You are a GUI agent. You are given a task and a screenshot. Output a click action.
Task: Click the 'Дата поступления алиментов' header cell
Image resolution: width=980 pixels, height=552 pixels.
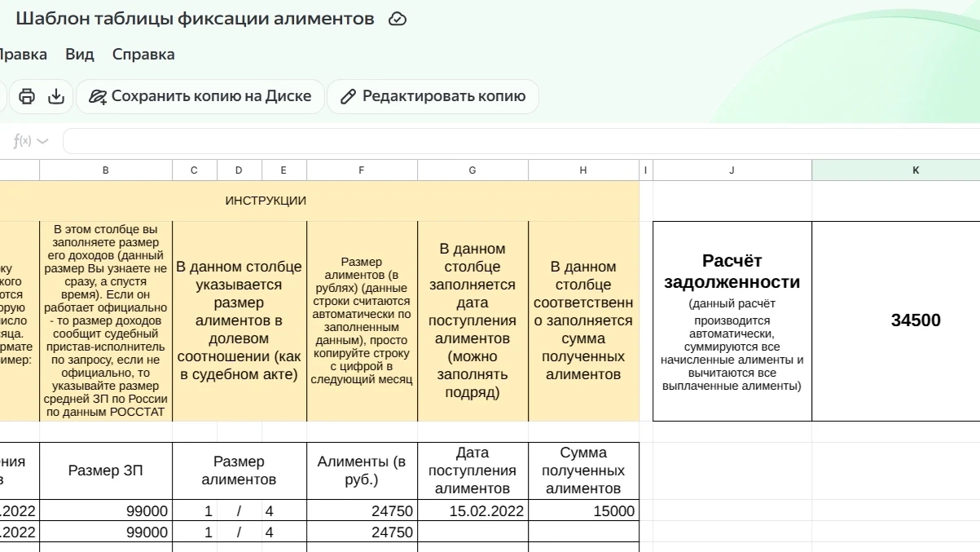(x=473, y=470)
